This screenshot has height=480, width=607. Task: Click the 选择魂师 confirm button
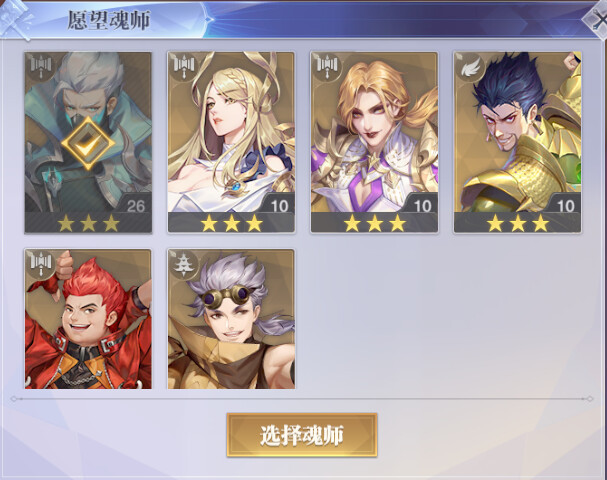coord(302,435)
